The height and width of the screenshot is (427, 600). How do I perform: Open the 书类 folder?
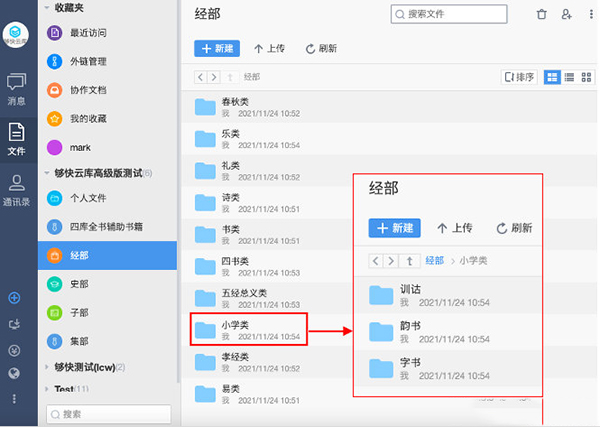tap(267, 235)
